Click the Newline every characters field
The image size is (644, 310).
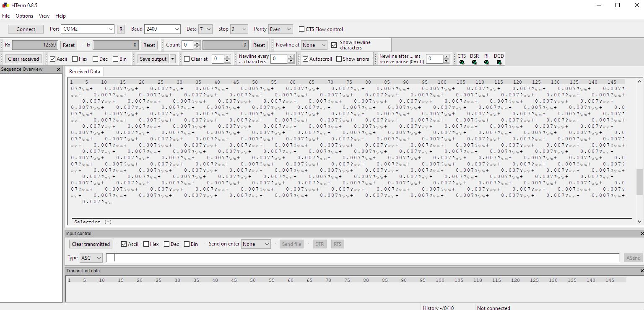[279, 59]
